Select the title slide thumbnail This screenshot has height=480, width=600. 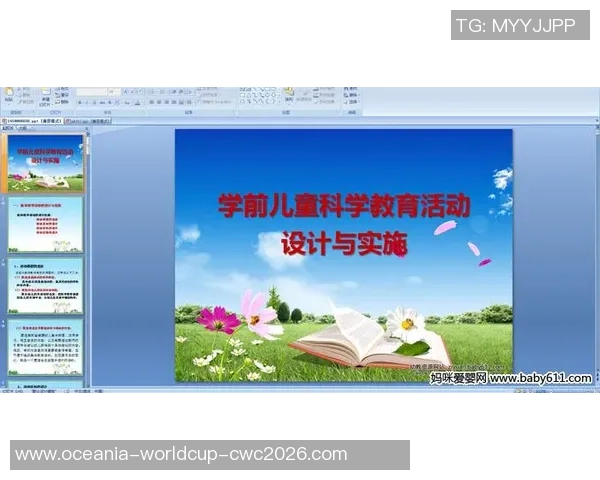(x=46, y=163)
